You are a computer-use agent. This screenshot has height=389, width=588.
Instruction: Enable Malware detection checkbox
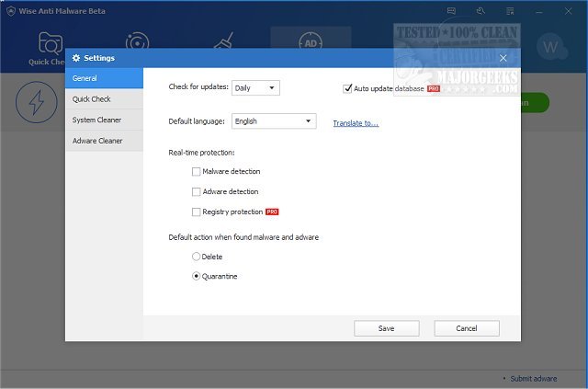[196, 172]
